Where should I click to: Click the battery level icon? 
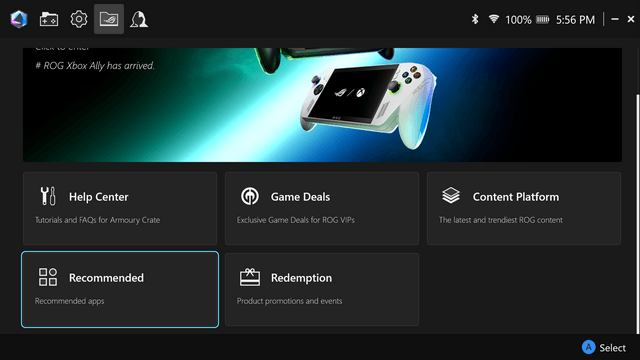(x=542, y=19)
